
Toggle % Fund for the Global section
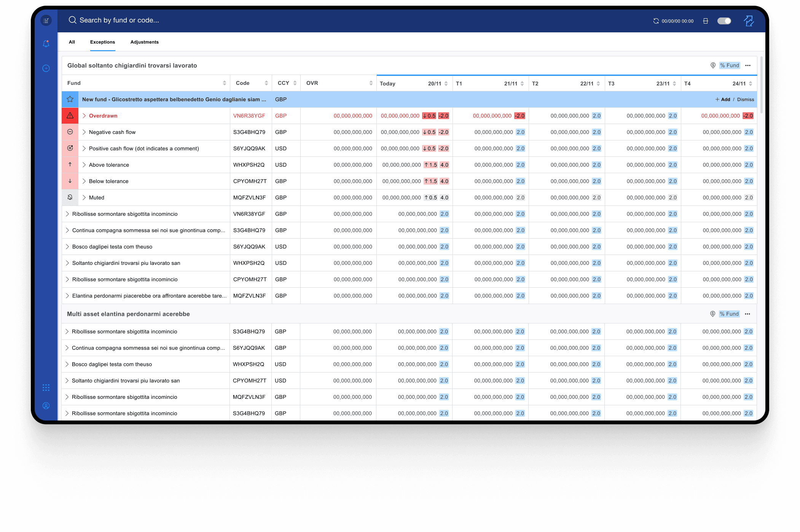tap(730, 65)
